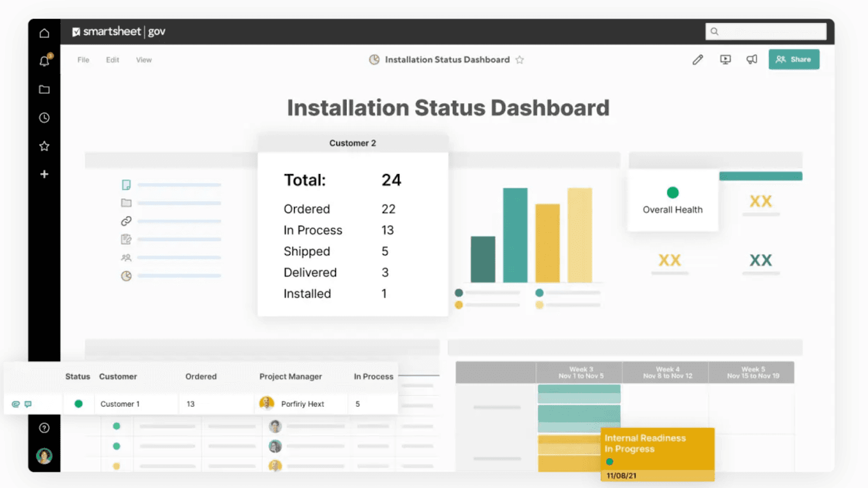Screen dimensions: 868x488
Task: Click the dark yellow legend dot
Action: click(x=459, y=305)
